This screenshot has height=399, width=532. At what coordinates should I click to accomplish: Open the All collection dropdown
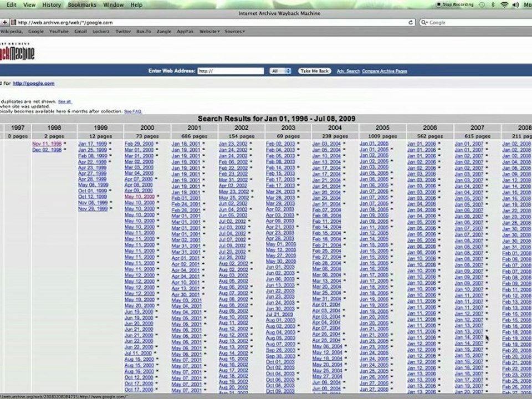pos(280,71)
